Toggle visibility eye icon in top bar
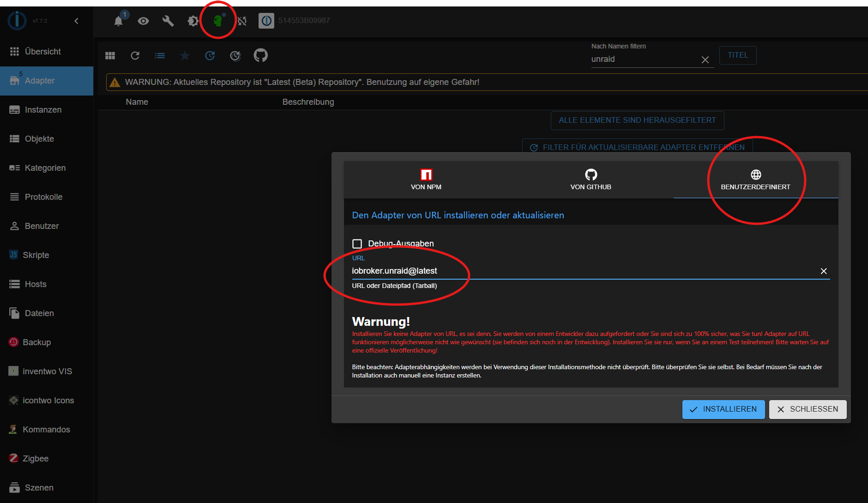The height and width of the screenshot is (503, 868). coord(143,21)
